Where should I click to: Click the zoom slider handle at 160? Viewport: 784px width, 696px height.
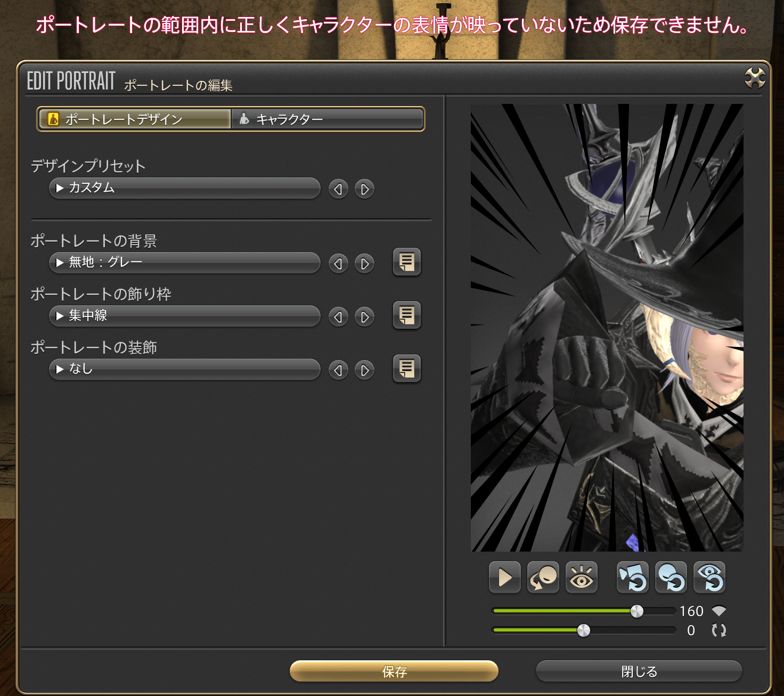tap(636, 611)
